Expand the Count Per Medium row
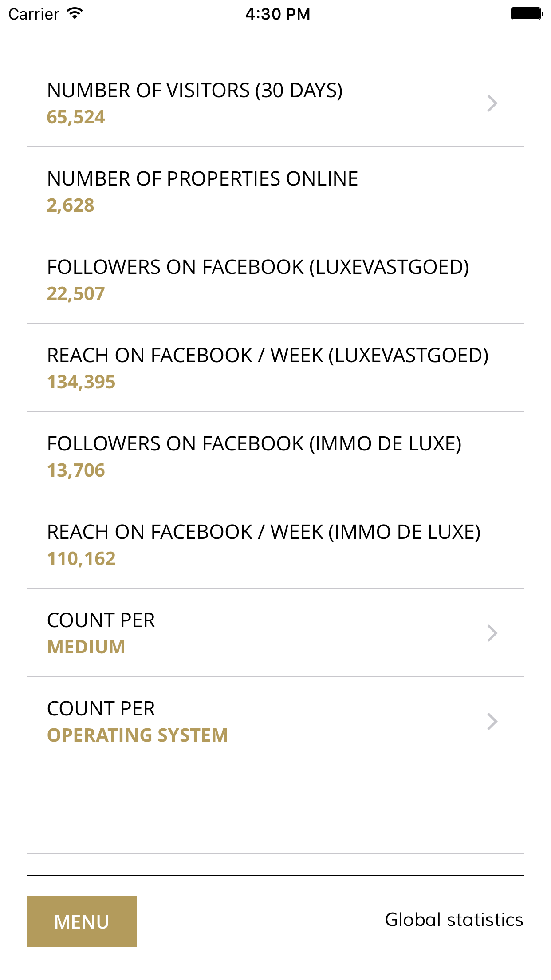This screenshot has width=551, height=980. (275, 633)
